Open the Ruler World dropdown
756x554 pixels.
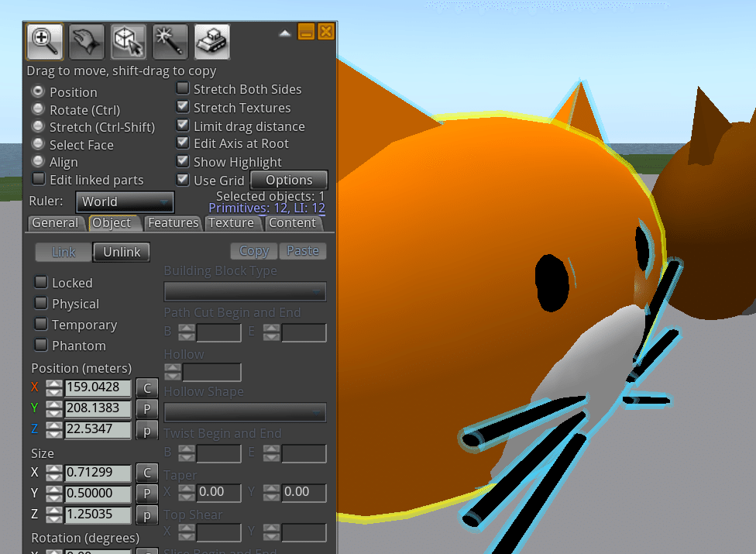pyautogui.click(x=125, y=201)
